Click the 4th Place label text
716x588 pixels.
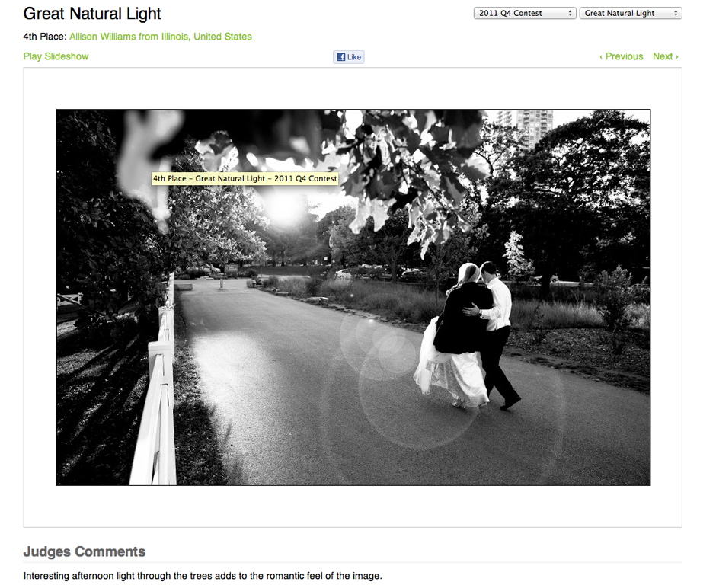45,37
